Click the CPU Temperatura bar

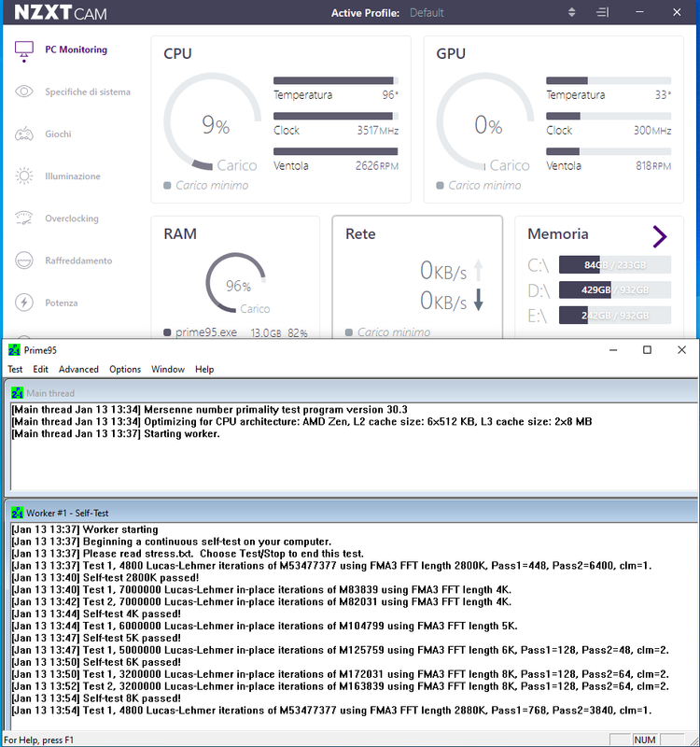click(x=336, y=80)
